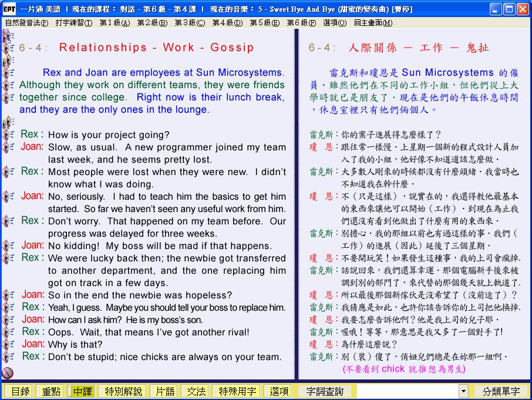The image size is (532, 400).
Task: Toggle the 文法 grammar button
Action: click(x=196, y=391)
